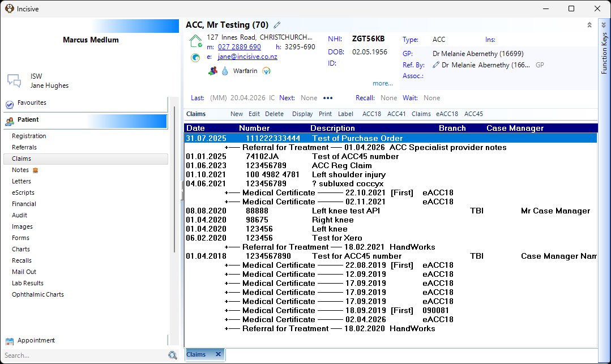Click the Appointment calendar icon
611x364 pixels.
click(x=10, y=341)
